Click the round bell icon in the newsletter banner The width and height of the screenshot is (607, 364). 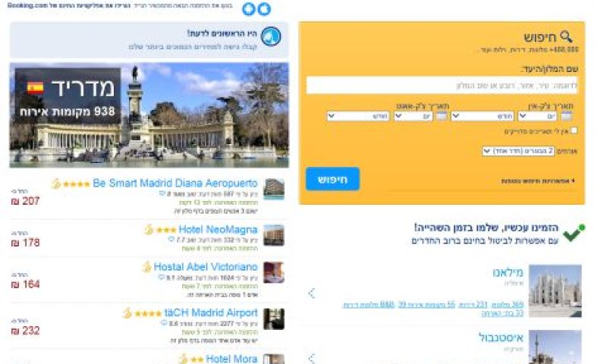(271, 36)
